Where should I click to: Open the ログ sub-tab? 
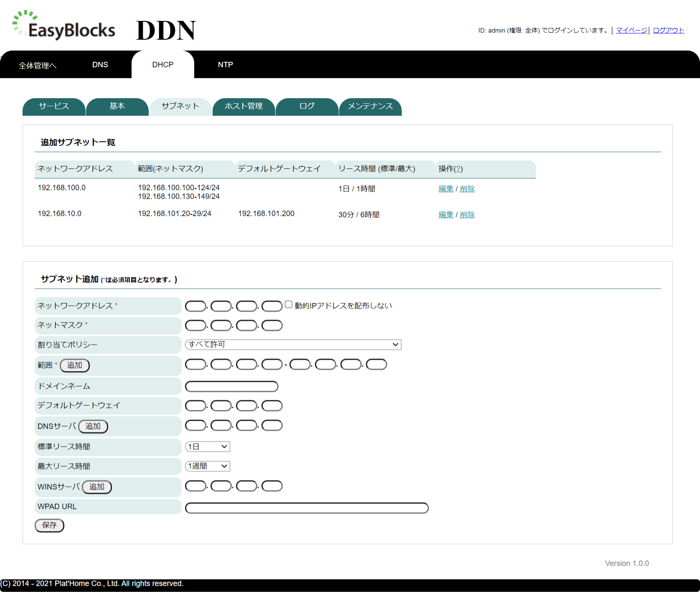[x=307, y=107]
